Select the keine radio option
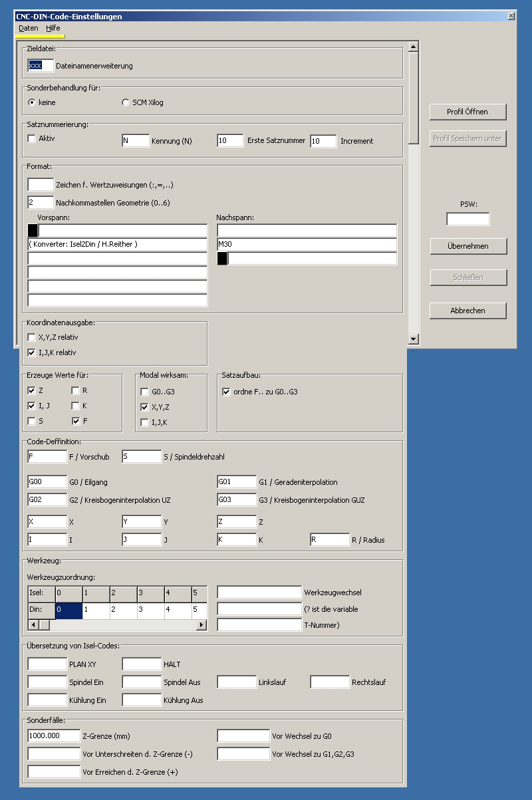Image resolution: width=532 pixels, height=800 pixels. 31,102
